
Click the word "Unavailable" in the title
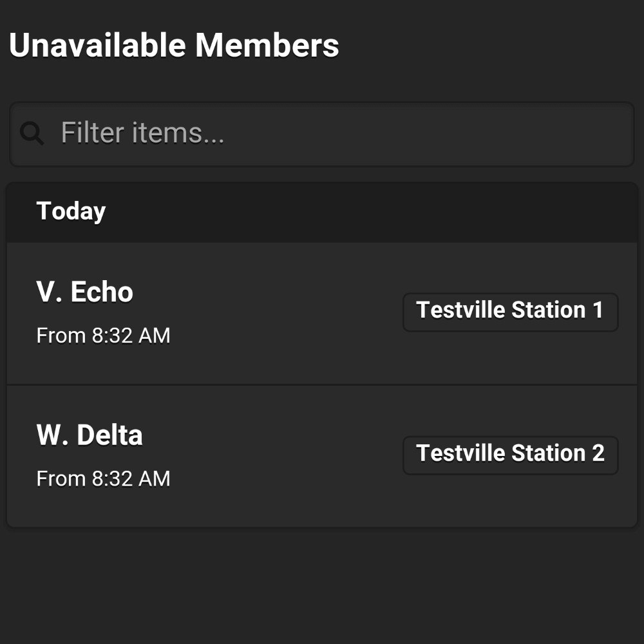tap(97, 45)
